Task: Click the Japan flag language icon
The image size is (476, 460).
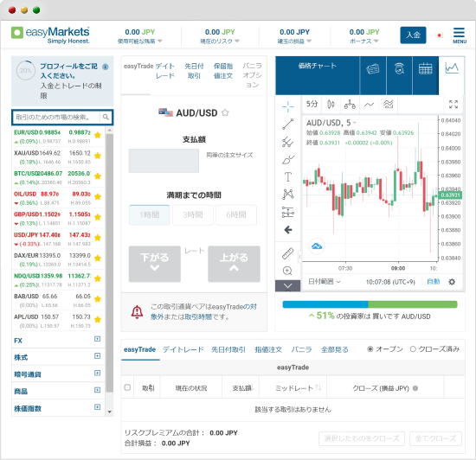Action: [439, 35]
